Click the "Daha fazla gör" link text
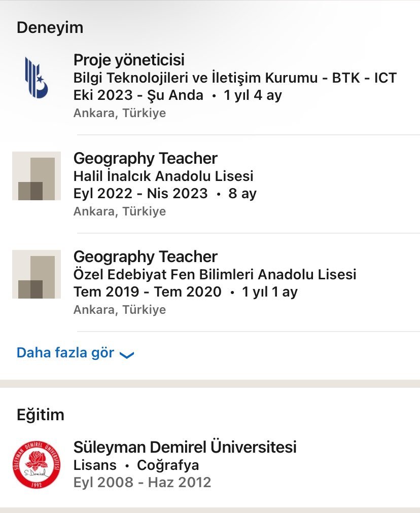Screen dimensions: 420x513 point(65,353)
